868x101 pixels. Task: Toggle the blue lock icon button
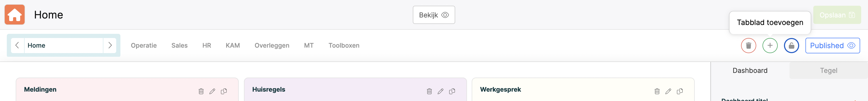[x=792, y=46]
